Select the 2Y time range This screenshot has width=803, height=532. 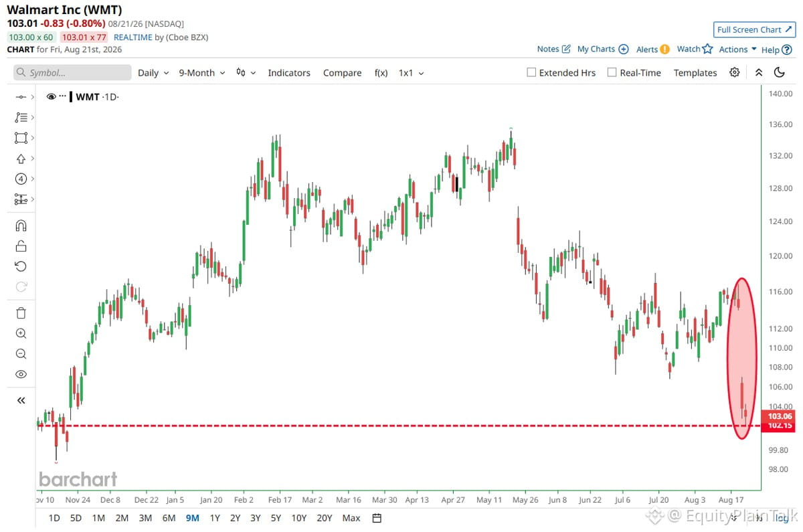(x=235, y=518)
